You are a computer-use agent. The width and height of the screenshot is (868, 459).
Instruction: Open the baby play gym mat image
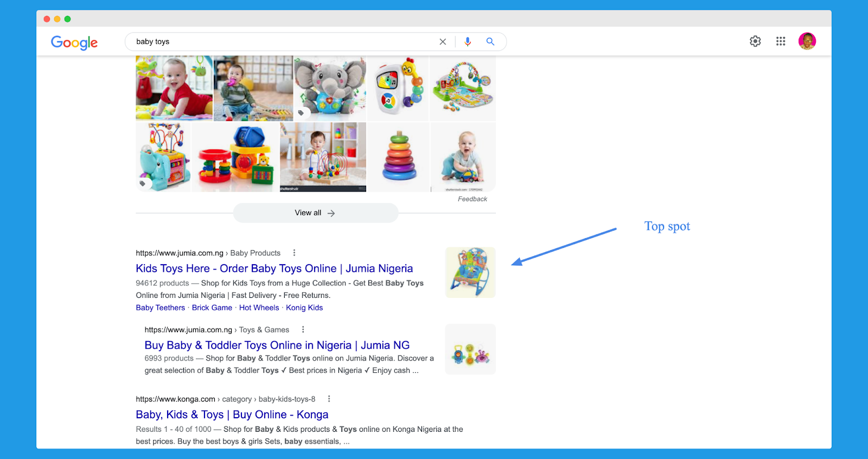463,88
